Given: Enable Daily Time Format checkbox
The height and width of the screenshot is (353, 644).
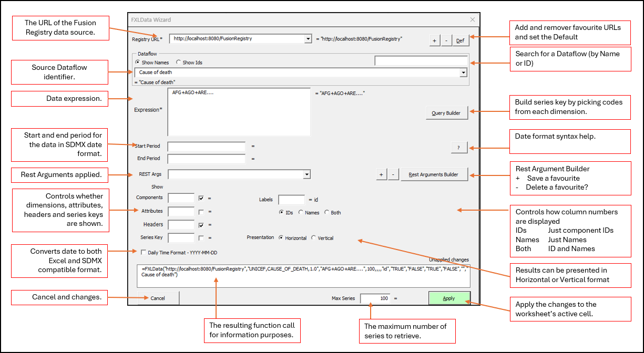Looking at the screenshot, I should click(x=144, y=252).
